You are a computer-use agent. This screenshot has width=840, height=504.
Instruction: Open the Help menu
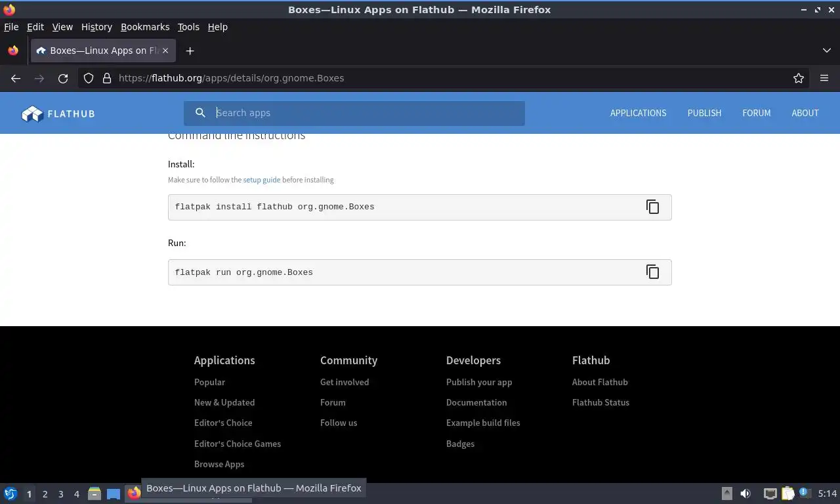pyautogui.click(x=217, y=27)
